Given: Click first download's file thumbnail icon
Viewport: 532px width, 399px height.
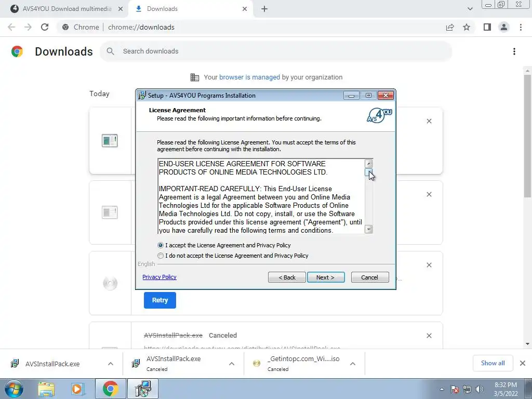Looking at the screenshot, I should pos(110,140).
